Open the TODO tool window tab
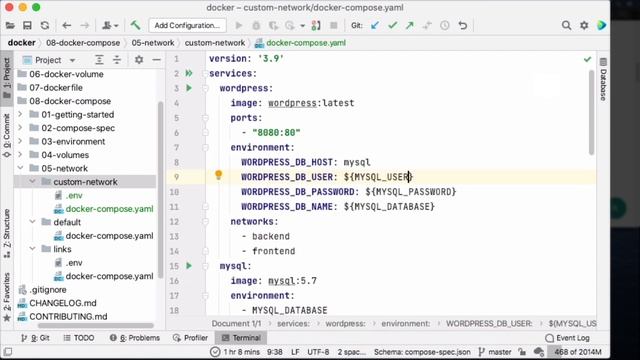Image resolution: width=640 pixels, height=360 pixels. pos(79,338)
